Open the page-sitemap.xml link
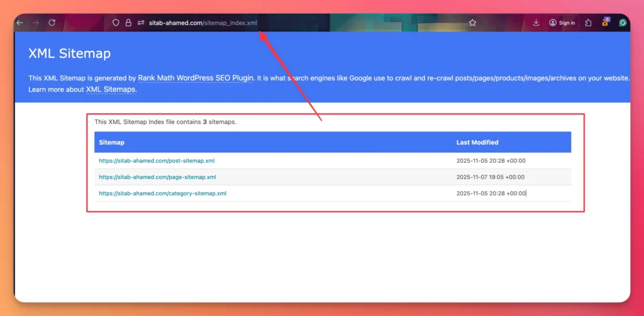This screenshot has width=644, height=316. click(x=157, y=177)
